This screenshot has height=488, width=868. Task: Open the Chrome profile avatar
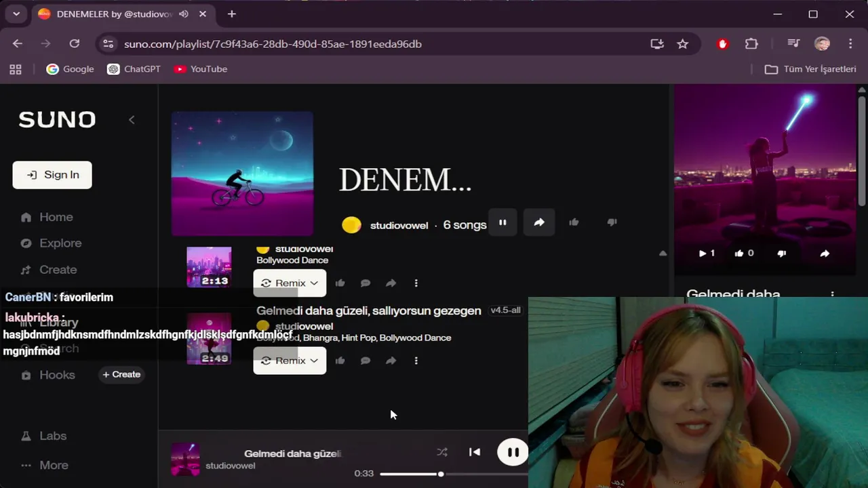(x=822, y=44)
